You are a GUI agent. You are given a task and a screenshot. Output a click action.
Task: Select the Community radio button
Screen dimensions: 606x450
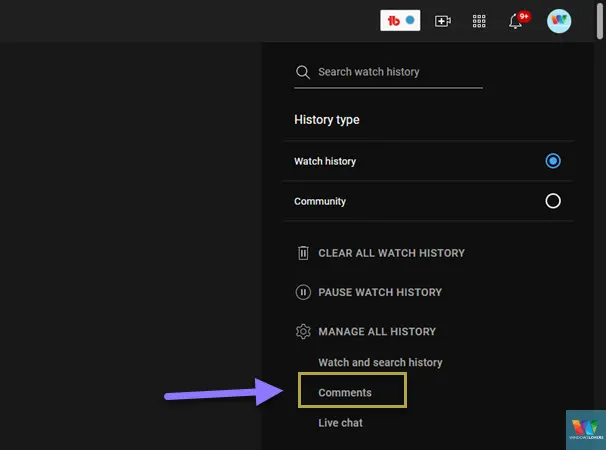pos(553,201)
